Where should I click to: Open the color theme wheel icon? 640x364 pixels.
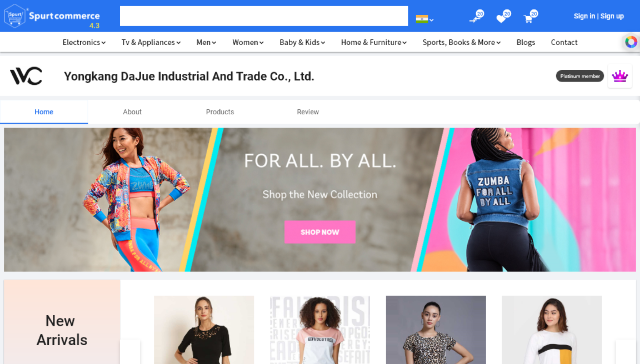631,42
